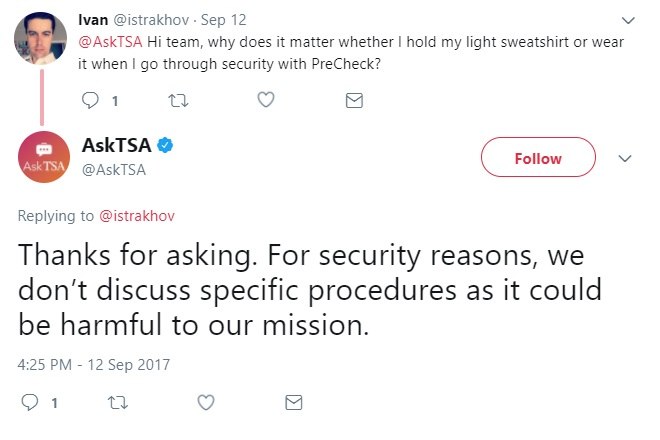Send Ivan's tweet via direct message
Viewport: 660px width, 440px height.
353,100
